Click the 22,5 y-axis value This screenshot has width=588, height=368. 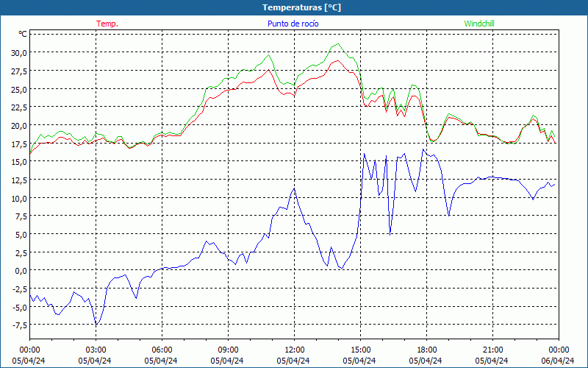pos(19,107)
